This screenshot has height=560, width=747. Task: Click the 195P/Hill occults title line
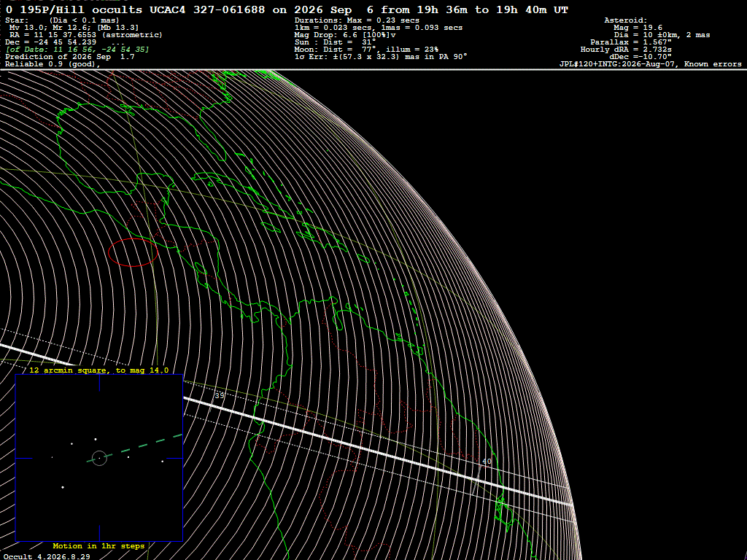pyautogui.click(x=287, y=9)
